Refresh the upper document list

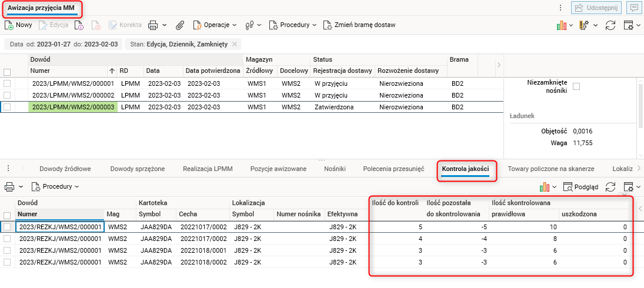point(610,25)
